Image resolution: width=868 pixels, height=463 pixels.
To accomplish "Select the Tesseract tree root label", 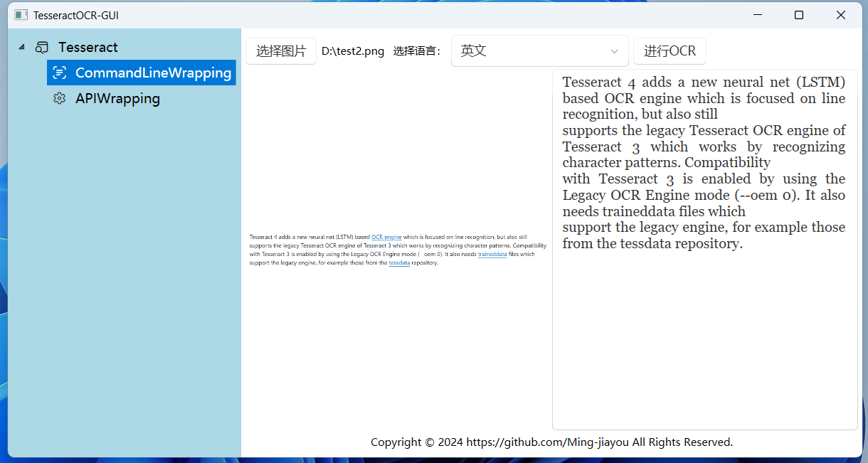I will pos(88,48).
